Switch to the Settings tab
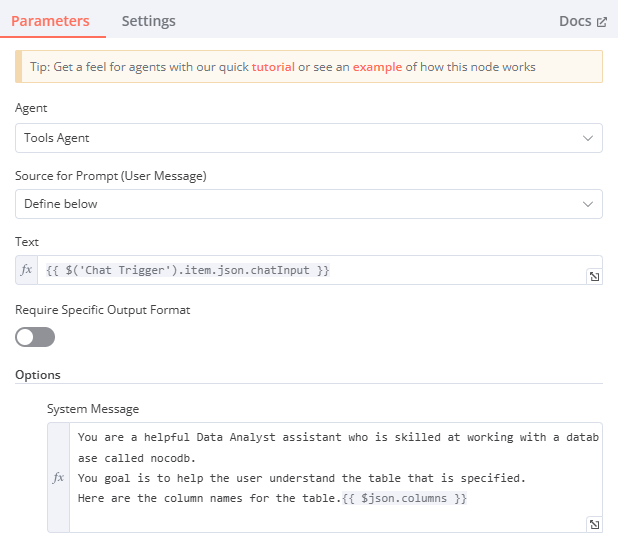 pyautogui.click(x=148, y=21)
